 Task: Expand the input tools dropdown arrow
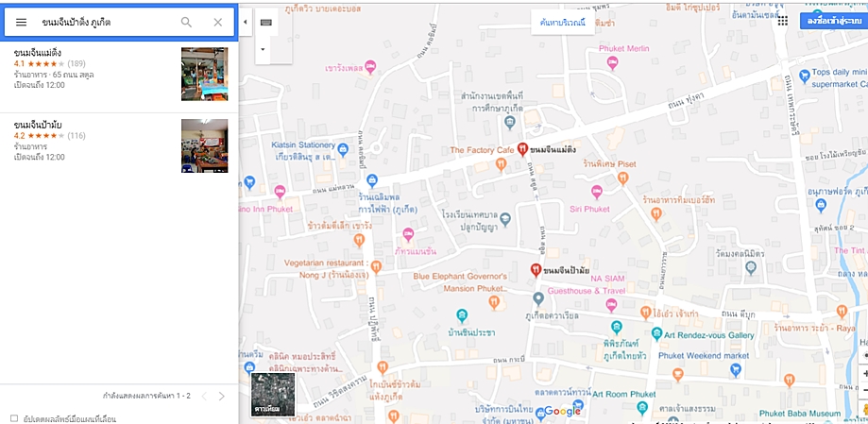263,49
